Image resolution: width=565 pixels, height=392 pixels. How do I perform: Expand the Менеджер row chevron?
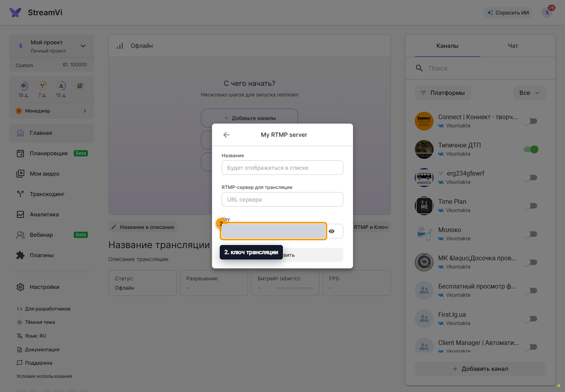(85, 111)
